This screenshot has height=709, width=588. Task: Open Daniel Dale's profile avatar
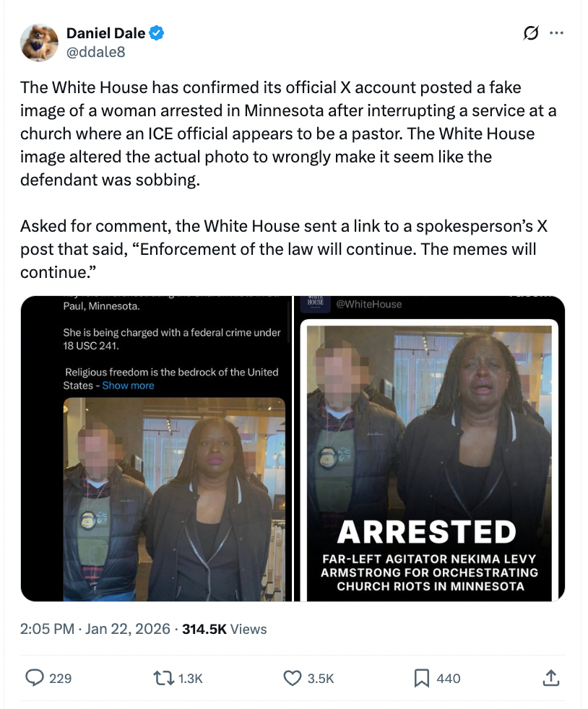tap(39, 43)
